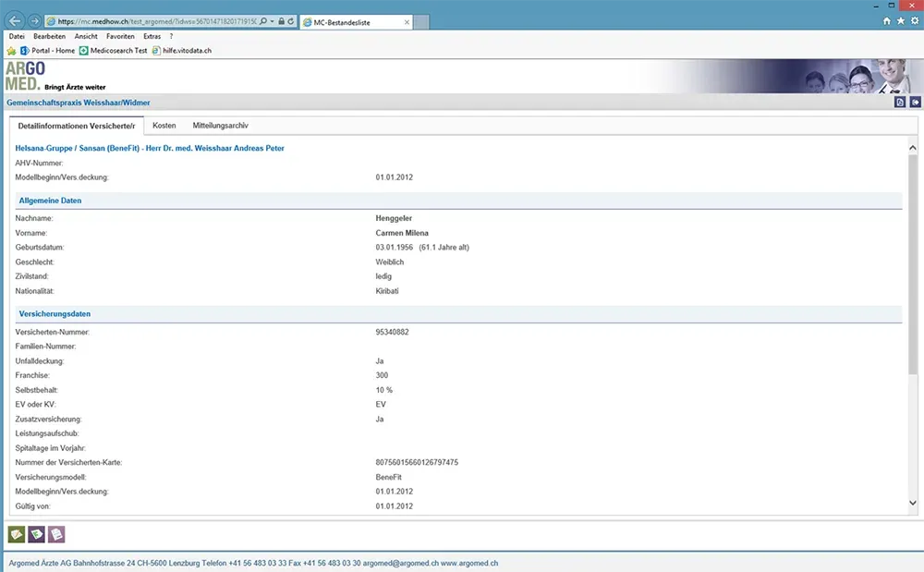
Task: Open the hilfe.vitodata.ch bookmark
Action: (x=182, y=51)
